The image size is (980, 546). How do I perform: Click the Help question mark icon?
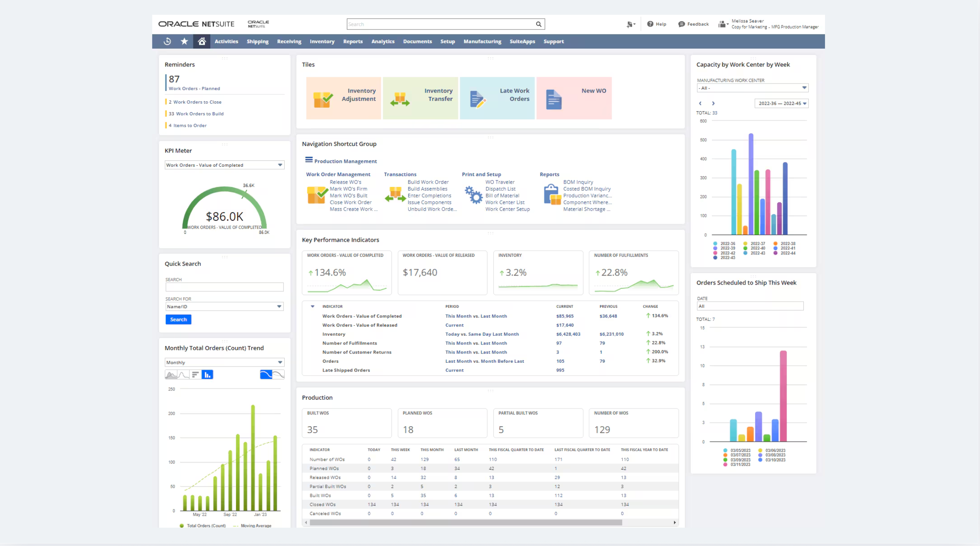(650, 24)
